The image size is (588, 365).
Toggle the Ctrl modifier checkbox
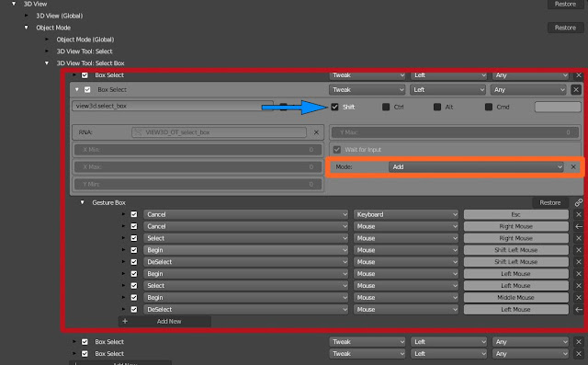[386, 107]
